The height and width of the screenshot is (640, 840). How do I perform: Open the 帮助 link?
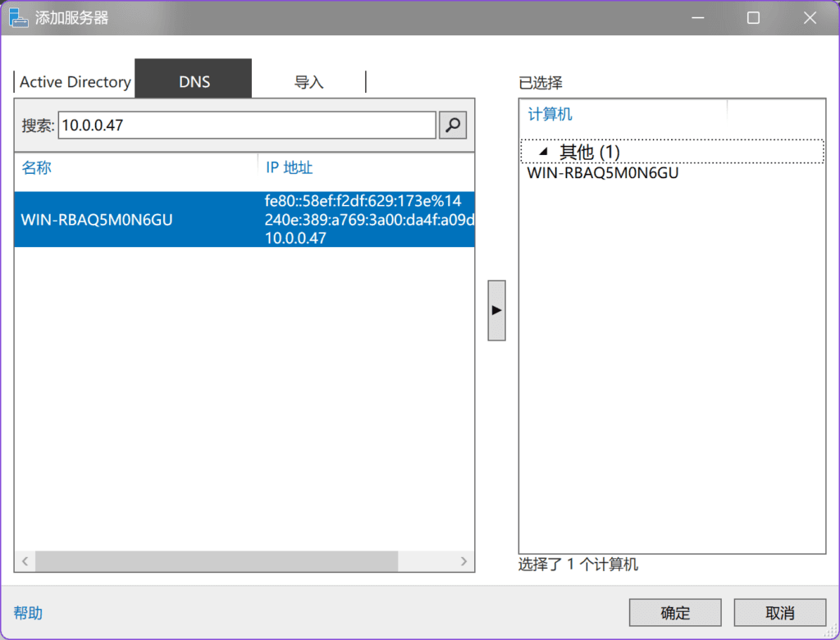(x=28, y=613)
